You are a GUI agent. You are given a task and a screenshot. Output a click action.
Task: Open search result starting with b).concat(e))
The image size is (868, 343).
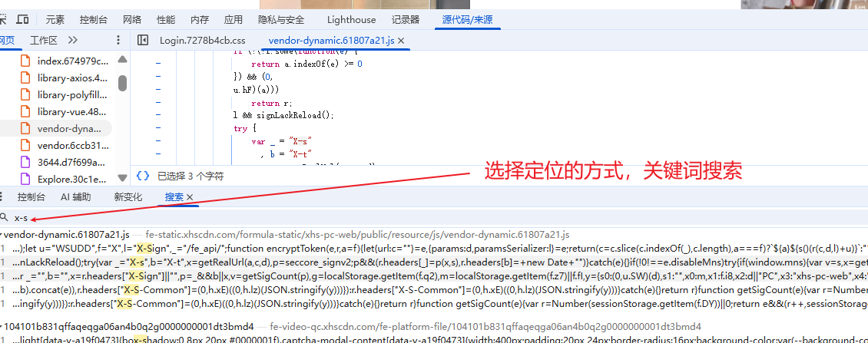click(434, 289)
